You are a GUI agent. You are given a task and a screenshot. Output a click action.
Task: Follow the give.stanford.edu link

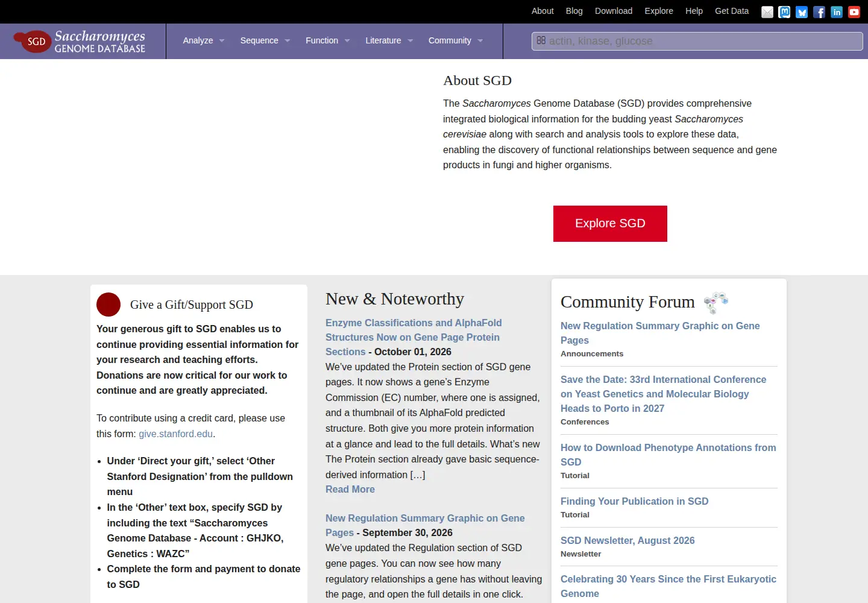[175, 434]
